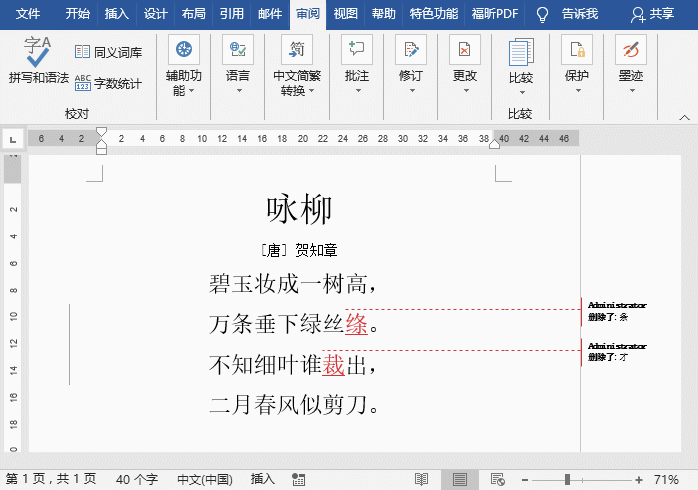This screenshot has width=698, height=490.
Task: Click the zoom slider in the status bar
Action: [x=584, y=479]
